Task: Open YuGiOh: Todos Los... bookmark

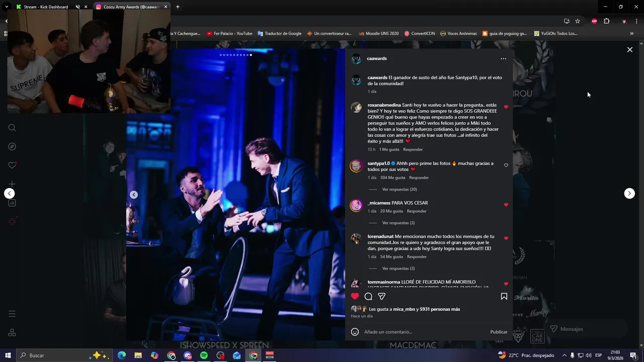Action: tap(555, 34)
